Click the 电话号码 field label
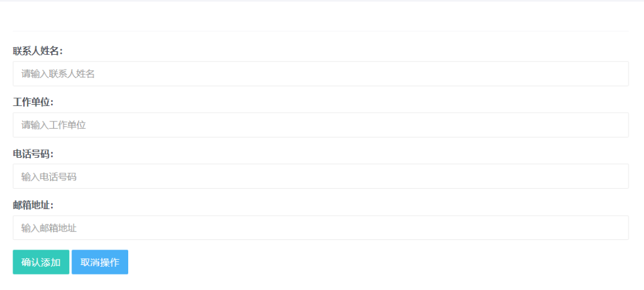Screen dimensions: 644x290 (x=33, y=154)
